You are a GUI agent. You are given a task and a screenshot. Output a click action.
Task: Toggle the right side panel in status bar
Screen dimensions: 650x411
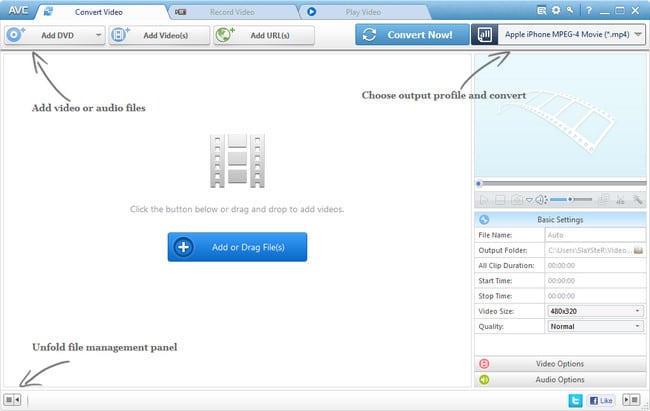[x=632, y=400]
